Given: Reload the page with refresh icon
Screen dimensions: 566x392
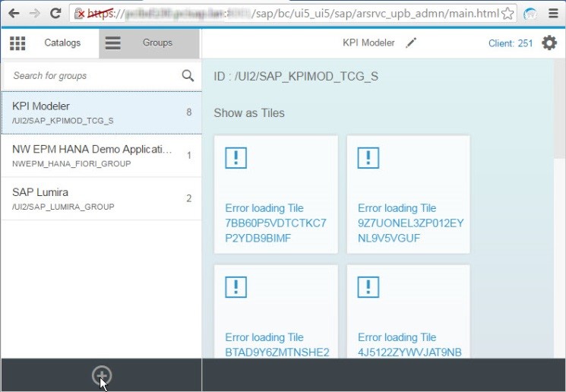Looking at the screenshot, I should 55,13.
